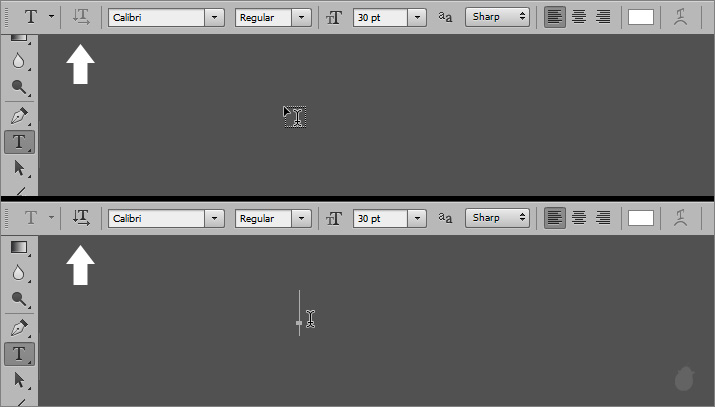
Task: Enable center text alignment in lower options bar
Action: (x=579, y=218)
